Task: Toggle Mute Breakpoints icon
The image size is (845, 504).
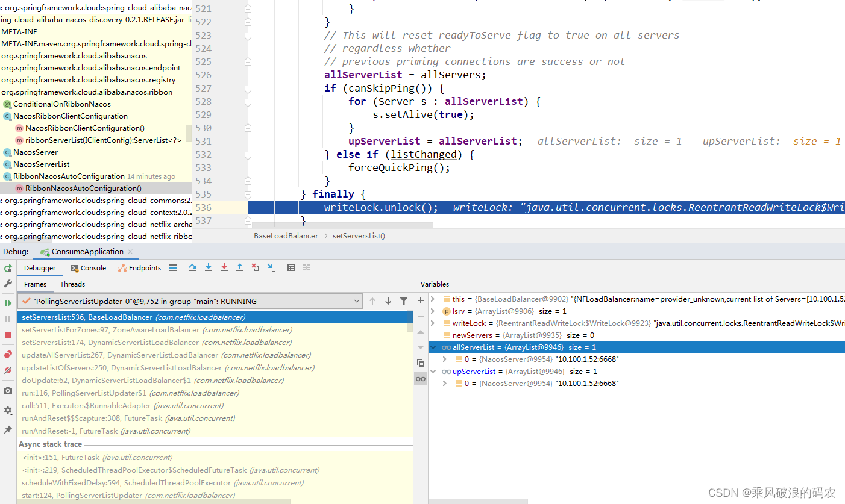Action: [8, 370]
